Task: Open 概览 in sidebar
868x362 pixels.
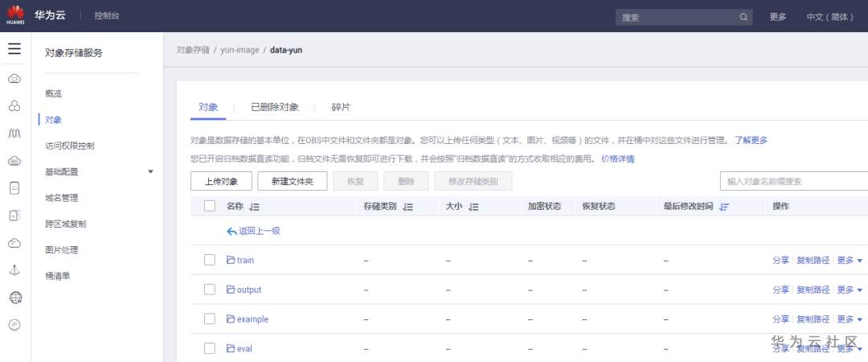Action: (54, 93)
